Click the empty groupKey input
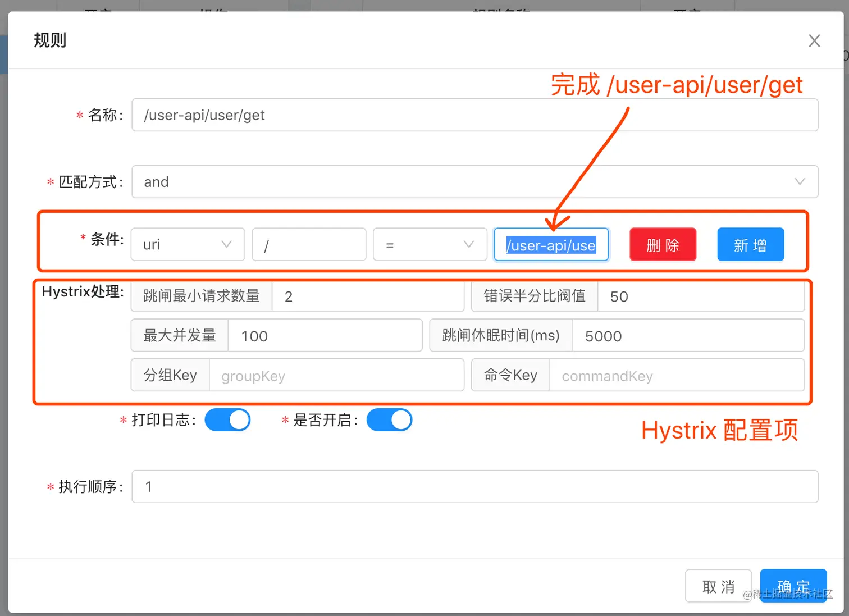Screen dimensions: 849x616 (x=337, y=375)
